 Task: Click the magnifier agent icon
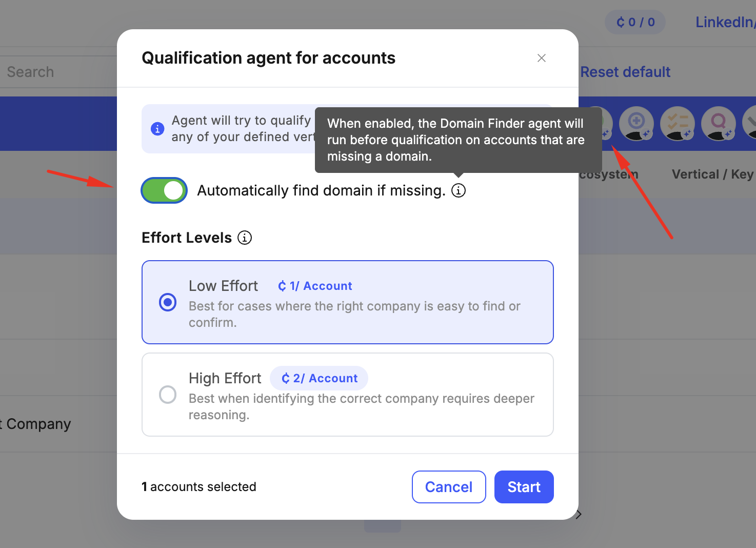click(x=718, y=122)
